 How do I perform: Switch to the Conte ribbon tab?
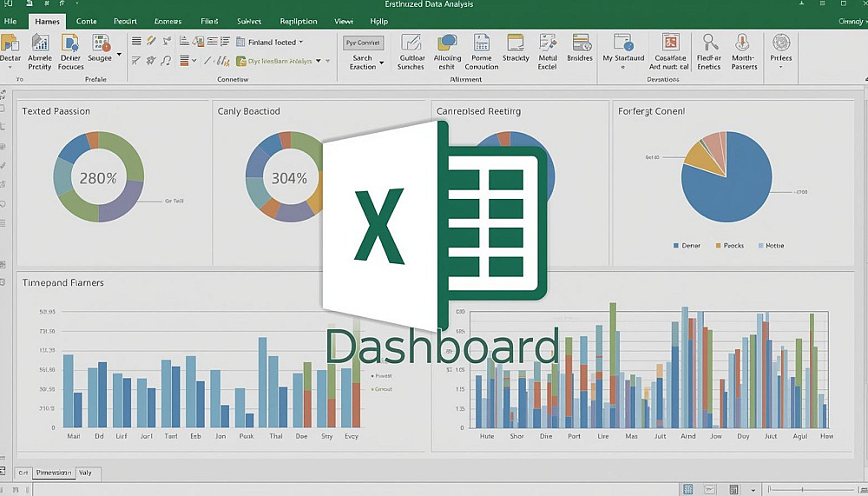pos(86,21)
